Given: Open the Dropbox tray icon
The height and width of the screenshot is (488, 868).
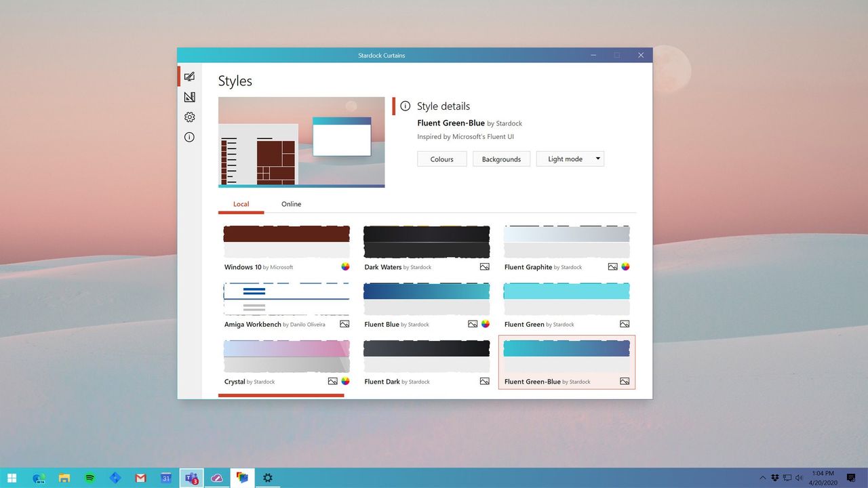Looking at the screenshot, I should click(x=775, y=478).
